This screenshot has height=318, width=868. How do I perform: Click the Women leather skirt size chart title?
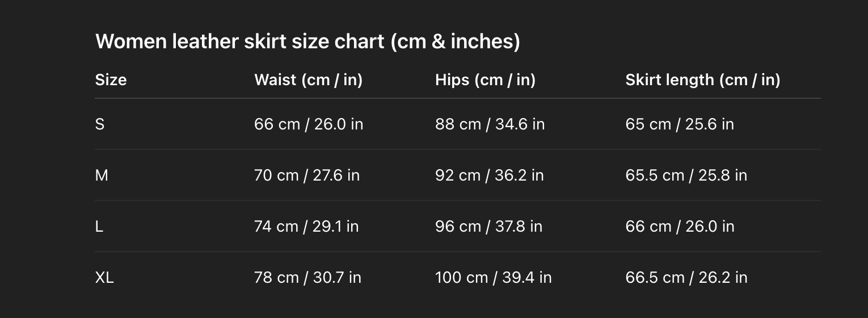click(307, 41)
